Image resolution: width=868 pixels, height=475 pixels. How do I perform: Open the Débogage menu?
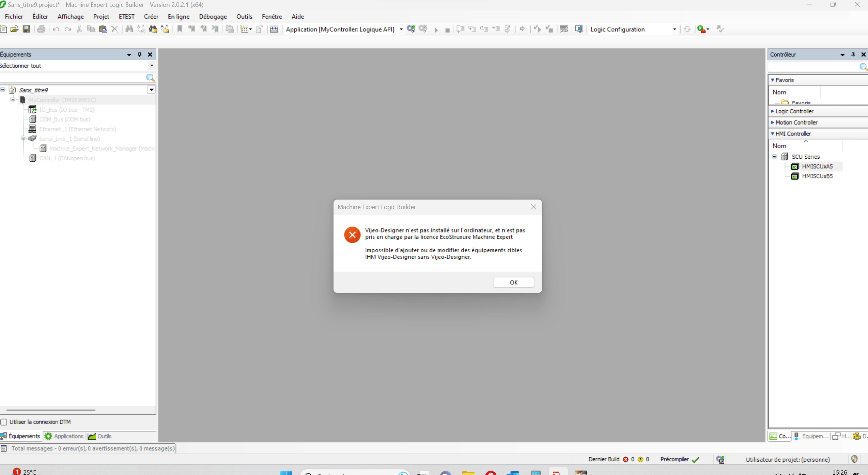(213, 16)
